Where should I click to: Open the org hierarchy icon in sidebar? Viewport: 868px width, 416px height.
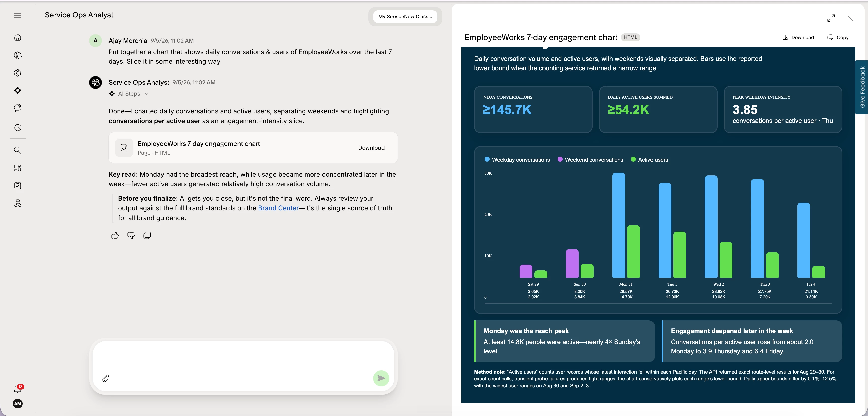coord(18,203)
